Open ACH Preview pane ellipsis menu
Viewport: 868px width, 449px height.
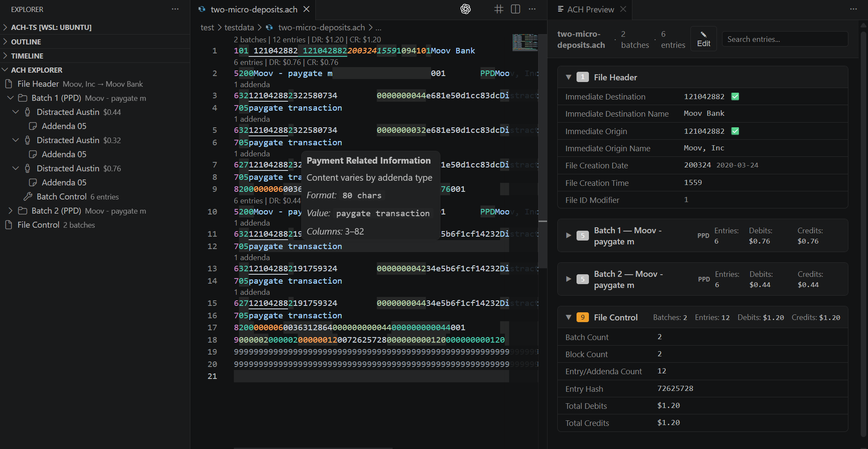click(x=853, y=9)
